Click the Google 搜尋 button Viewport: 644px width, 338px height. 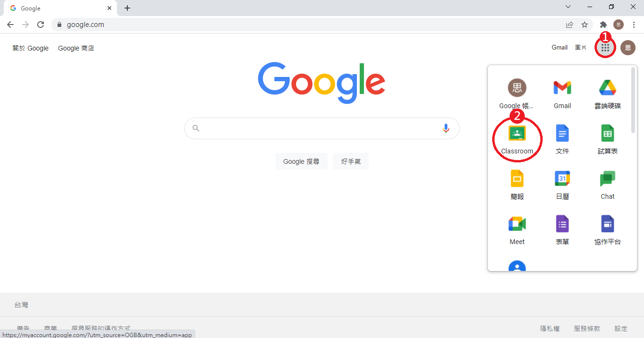click(301, 161)
